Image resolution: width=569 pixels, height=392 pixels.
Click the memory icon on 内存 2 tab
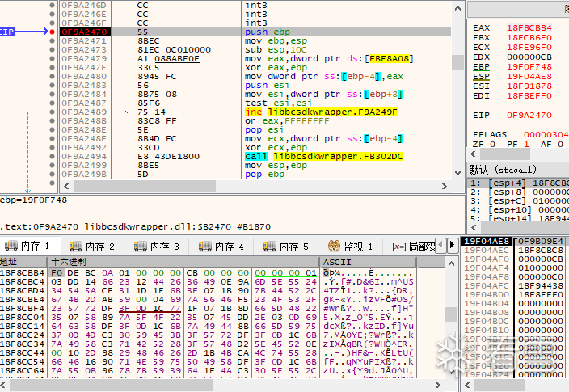[75, 247]
